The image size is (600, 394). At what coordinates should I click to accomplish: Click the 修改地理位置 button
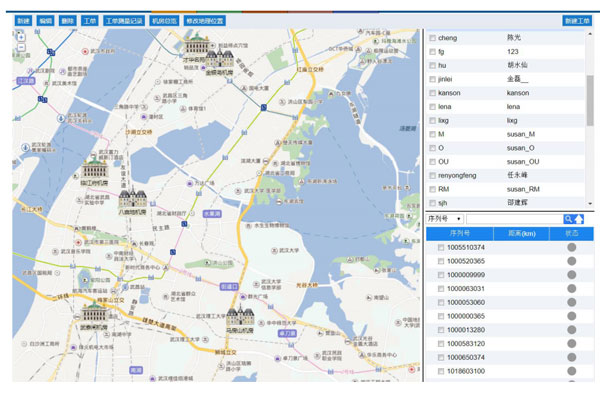[x=205, y=21]
